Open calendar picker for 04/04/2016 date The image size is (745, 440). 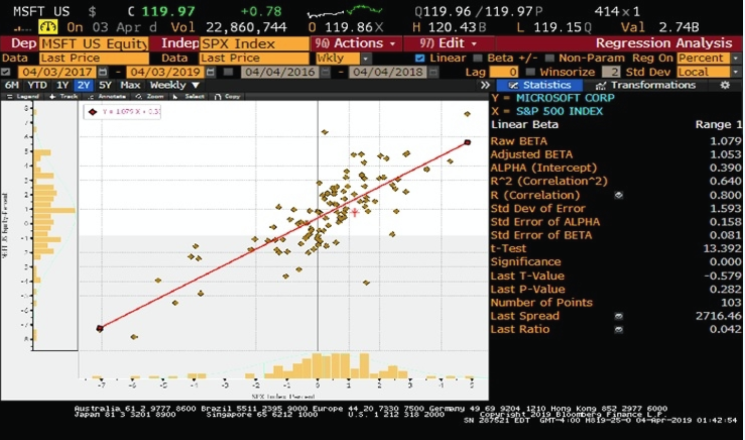325,72
